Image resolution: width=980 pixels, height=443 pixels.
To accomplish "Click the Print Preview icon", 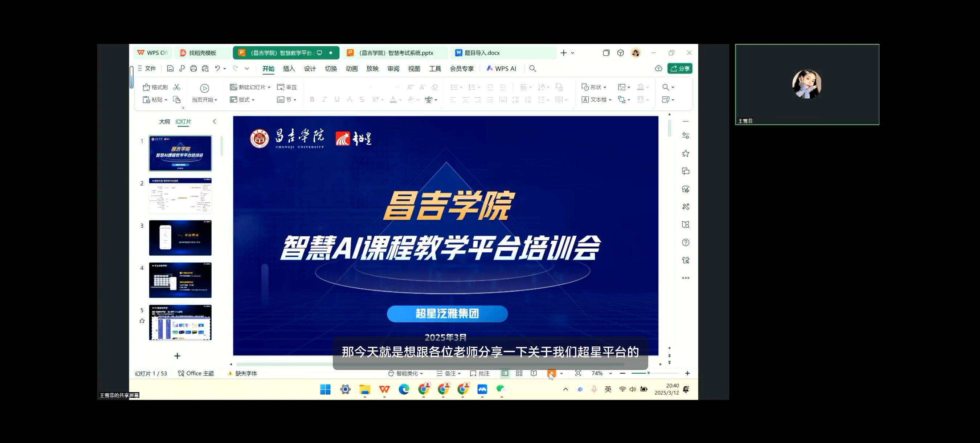I will coord(205,69).
